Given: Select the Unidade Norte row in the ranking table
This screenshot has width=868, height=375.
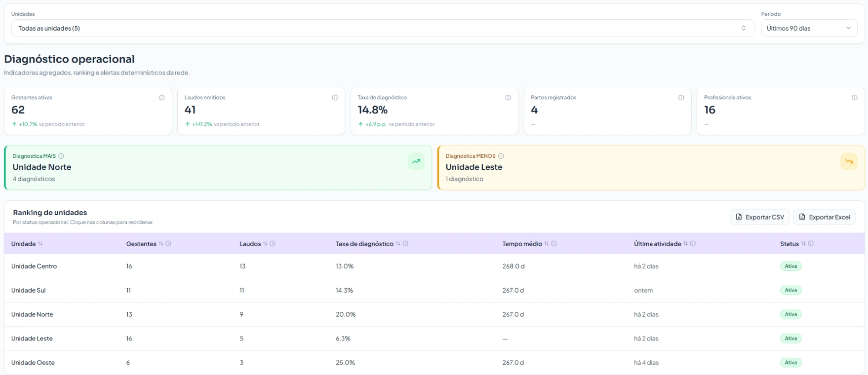Looking at the screenshot, I should click(x=434, y=314).
